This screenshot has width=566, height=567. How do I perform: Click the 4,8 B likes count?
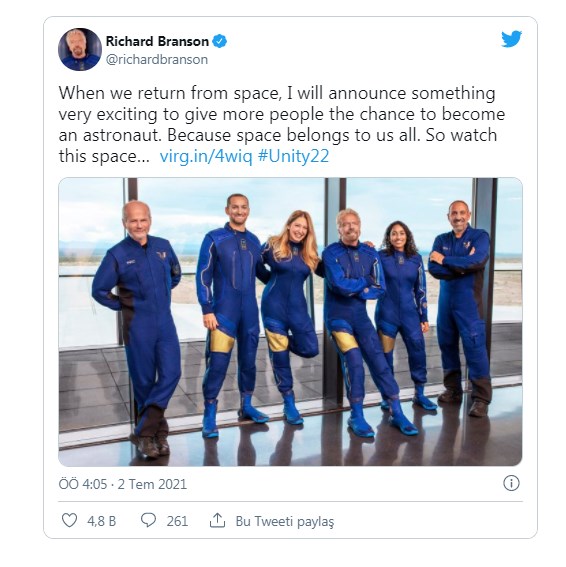pyautogui.click(x=102, y=521)
